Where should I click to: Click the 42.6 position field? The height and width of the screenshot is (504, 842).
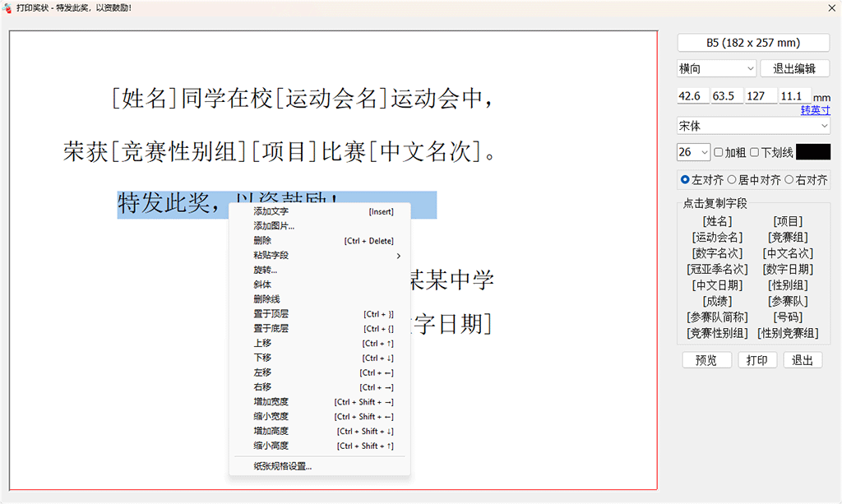click(692, 96)
